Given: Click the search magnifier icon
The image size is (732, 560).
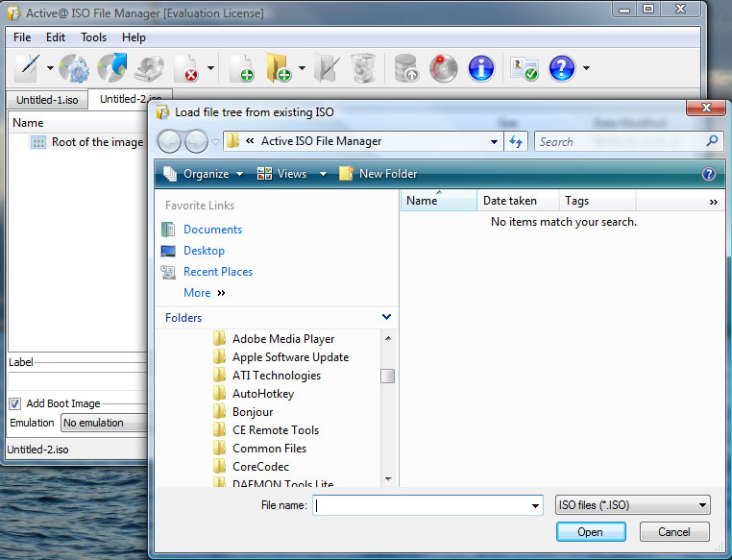Looking at the screenshot, I should pos(712,141).
